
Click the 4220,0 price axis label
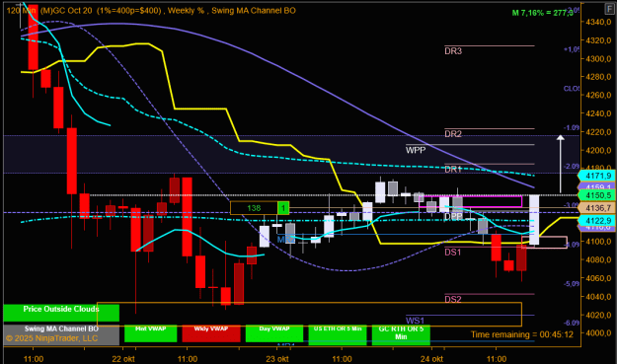tap(598, 132)
